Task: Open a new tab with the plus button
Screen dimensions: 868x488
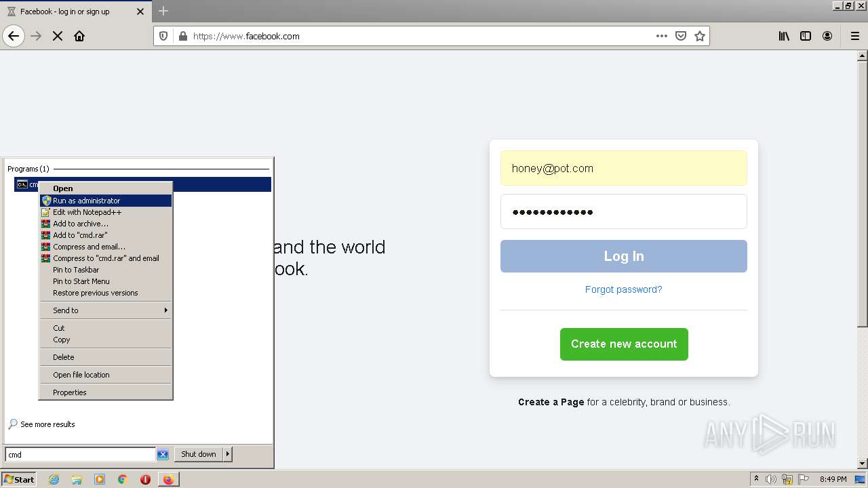Action: pos(163,11)
